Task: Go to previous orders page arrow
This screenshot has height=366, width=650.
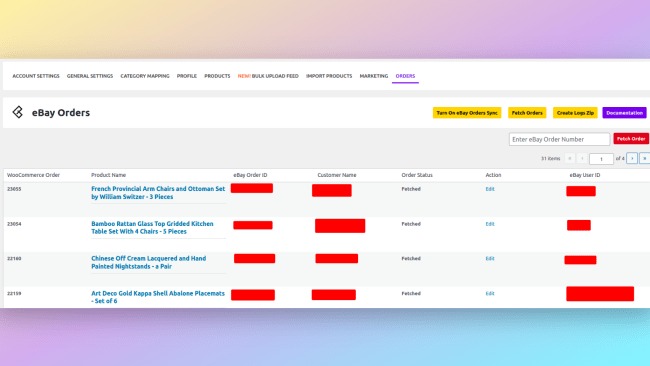Action: pos(582,158)
